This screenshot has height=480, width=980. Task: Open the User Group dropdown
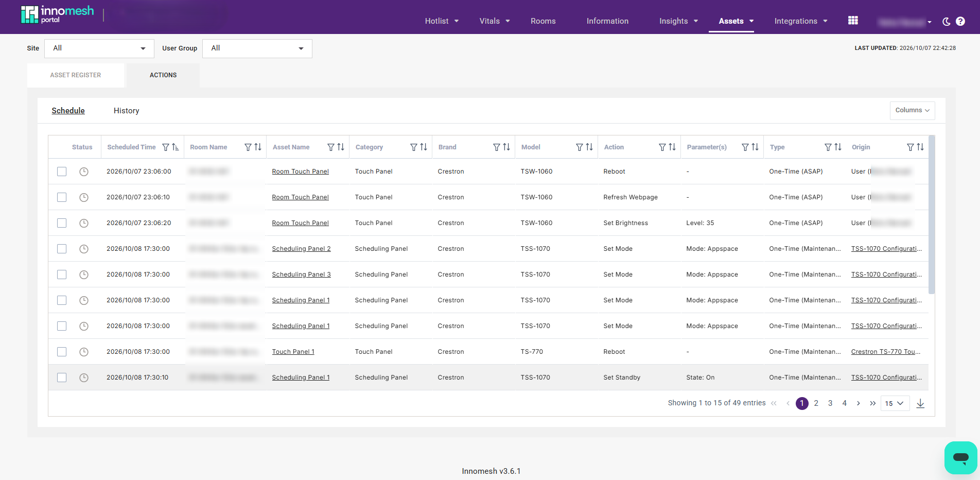tap(257, 48)
